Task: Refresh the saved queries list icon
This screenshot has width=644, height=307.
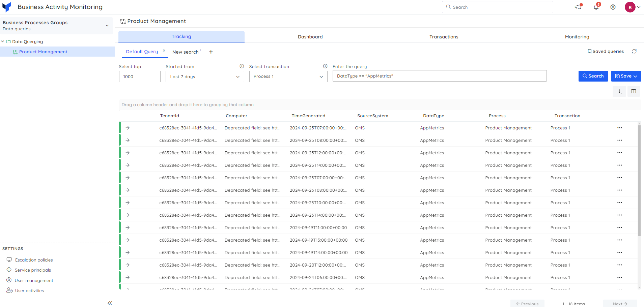Action: tap(634, 51)
